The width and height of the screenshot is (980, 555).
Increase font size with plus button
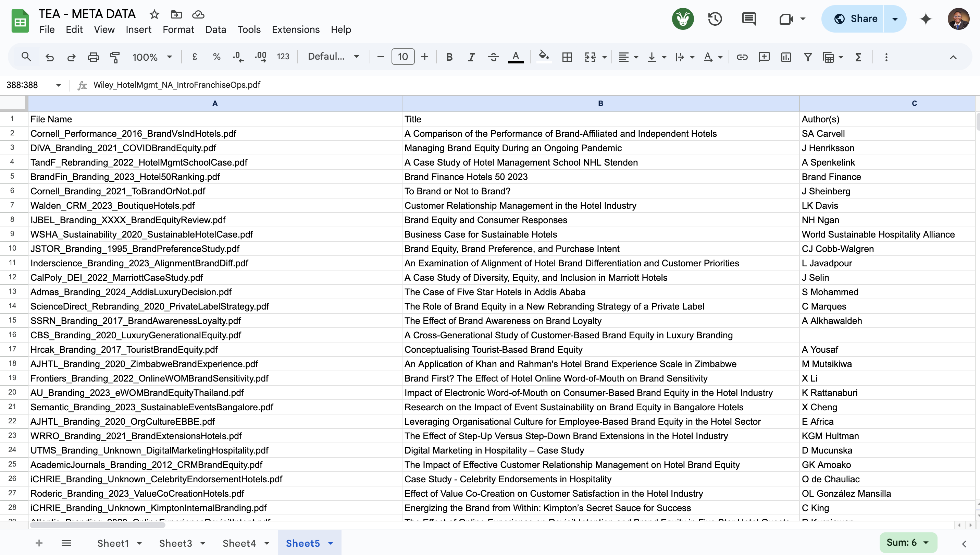[x=425, y=57]
